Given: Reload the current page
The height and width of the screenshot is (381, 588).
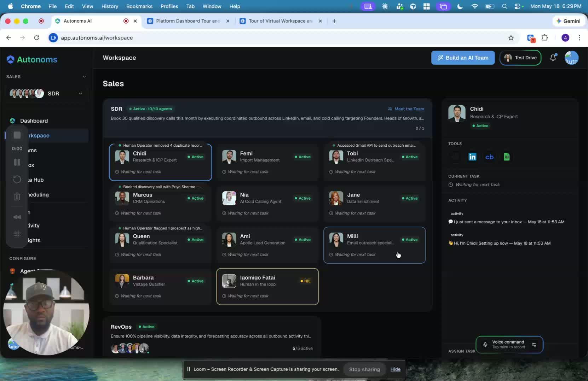Looking at the screenshot, I should pyautogui.click(x=36, y=37).
